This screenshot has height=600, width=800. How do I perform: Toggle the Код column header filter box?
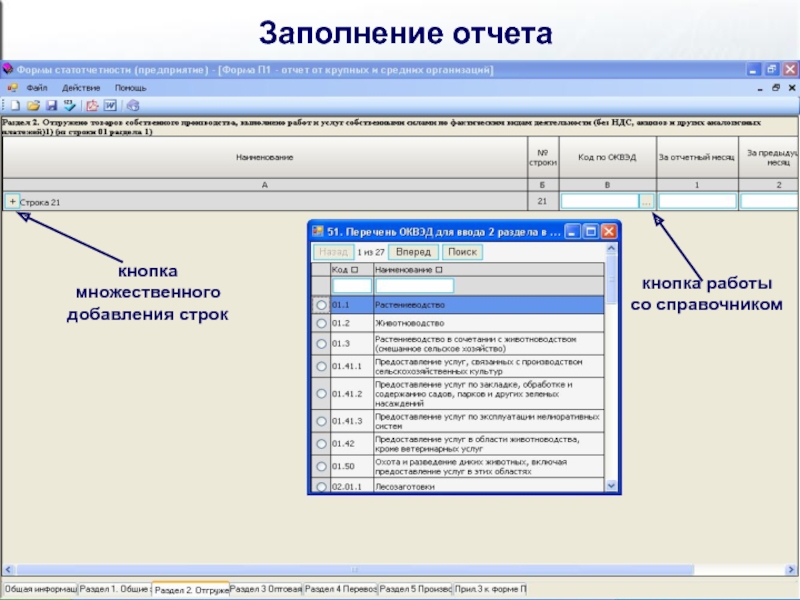(x=355, y=269)
